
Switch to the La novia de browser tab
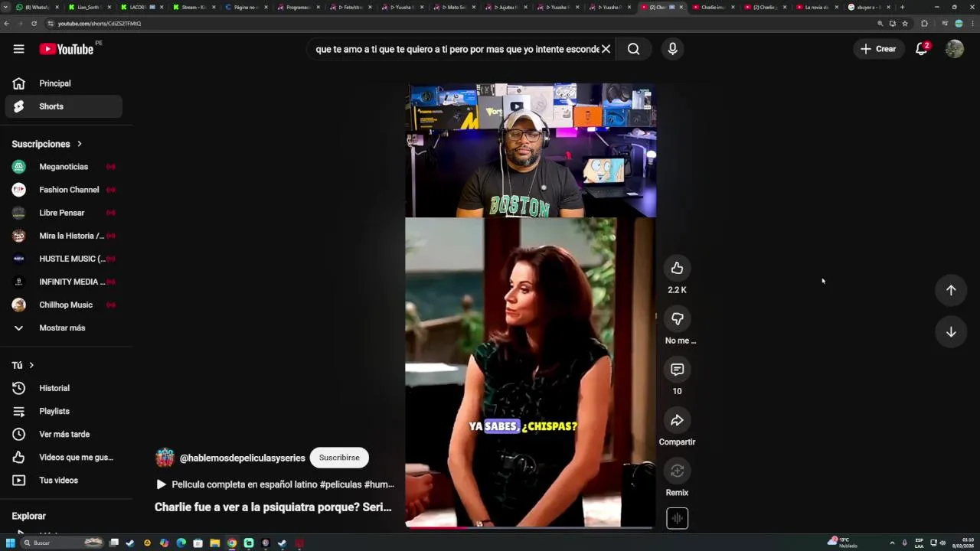[817, 7]
